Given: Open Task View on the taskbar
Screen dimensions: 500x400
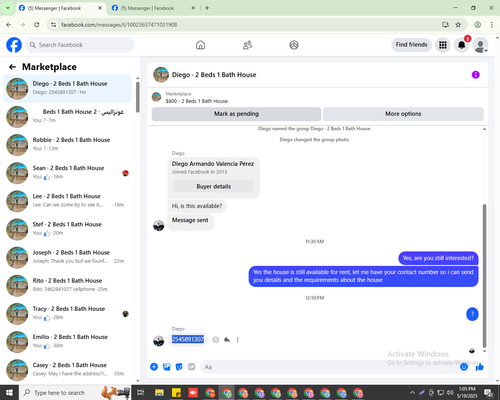Looking at the screenshot, I should coord(141,393).
